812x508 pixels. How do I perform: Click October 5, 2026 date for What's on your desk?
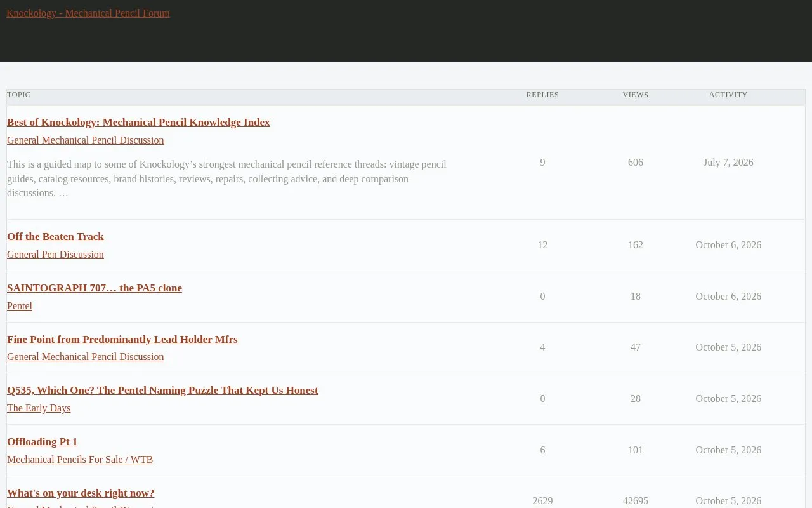coord(728,501)
